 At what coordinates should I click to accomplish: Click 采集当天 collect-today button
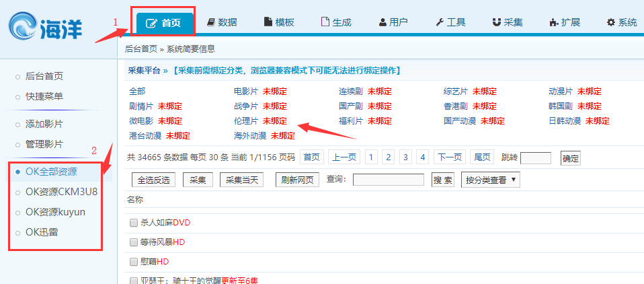coord(241,180)
